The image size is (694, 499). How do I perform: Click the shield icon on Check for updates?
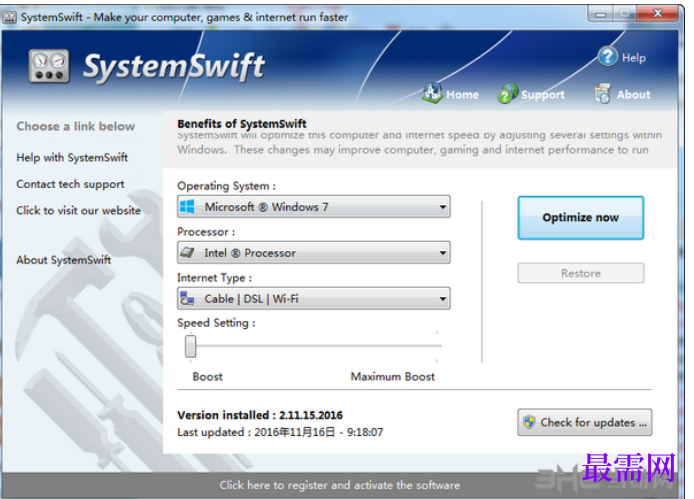tap(529, 422)
